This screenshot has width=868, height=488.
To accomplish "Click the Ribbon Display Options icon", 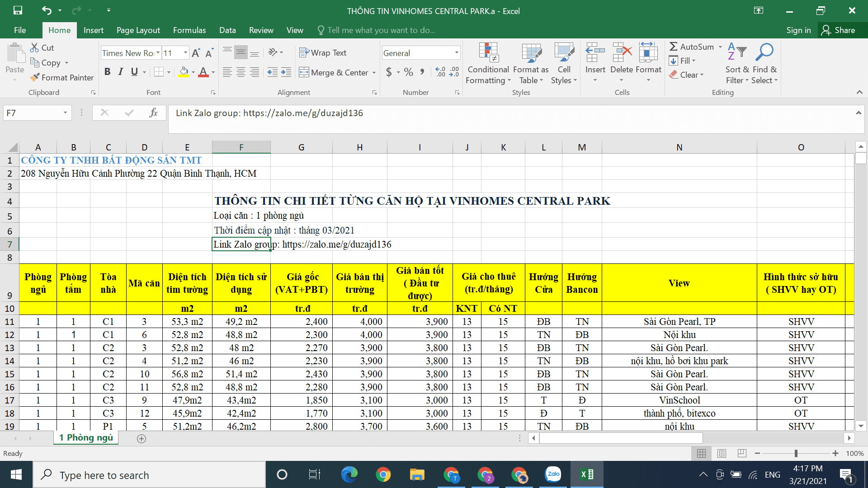I will tap(759, 10).
